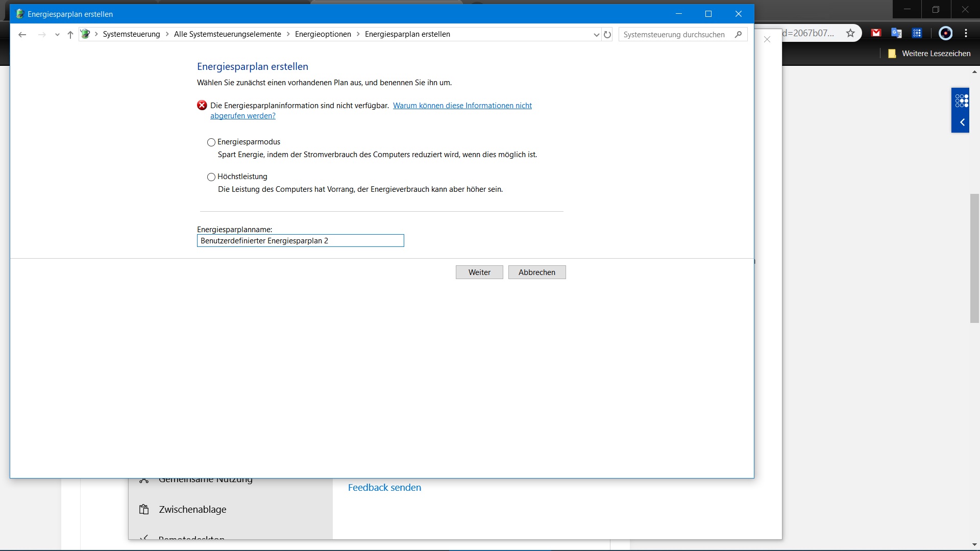Click the Systemsteuerung breadcrumb item
This screenshot has height=551, width=980.
click(131, 34)
